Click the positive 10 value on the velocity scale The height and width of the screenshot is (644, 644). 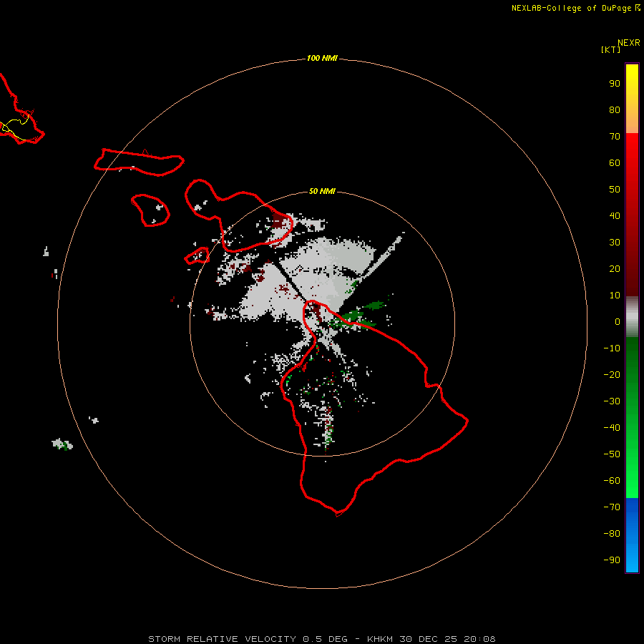pyautogui.click(x=615, y=296)
